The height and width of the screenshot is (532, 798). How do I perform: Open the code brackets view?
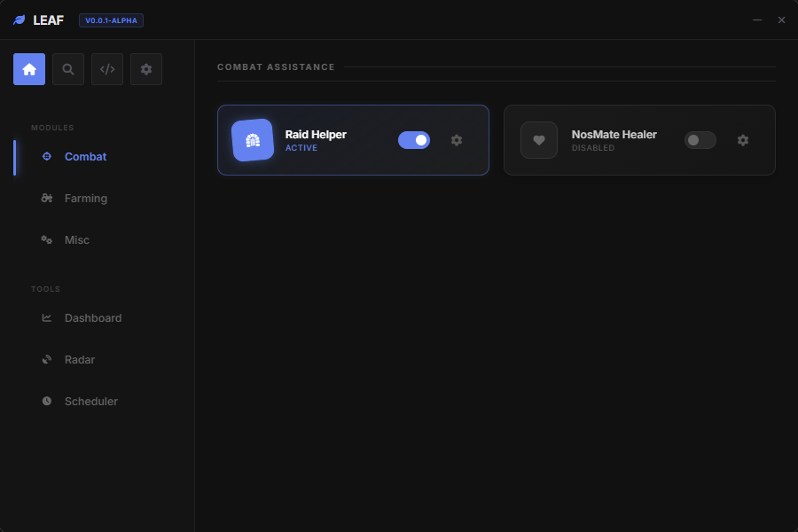point(107,69)
